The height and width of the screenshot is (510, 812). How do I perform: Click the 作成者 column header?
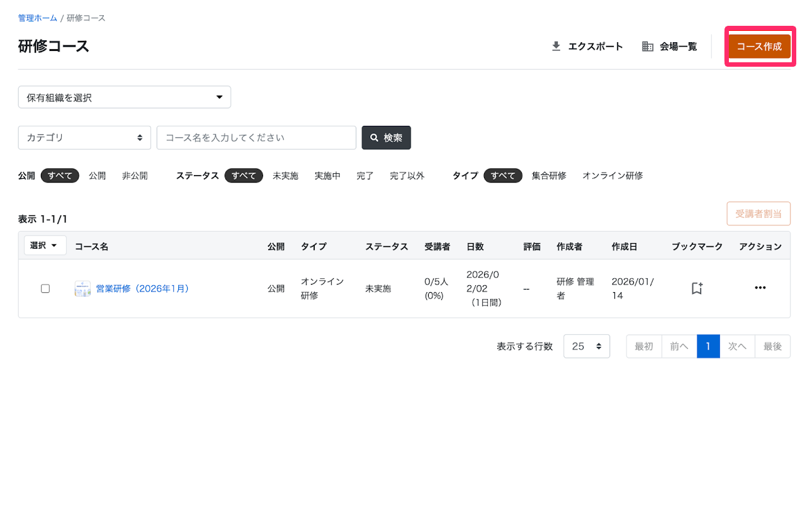coord(570,247)
